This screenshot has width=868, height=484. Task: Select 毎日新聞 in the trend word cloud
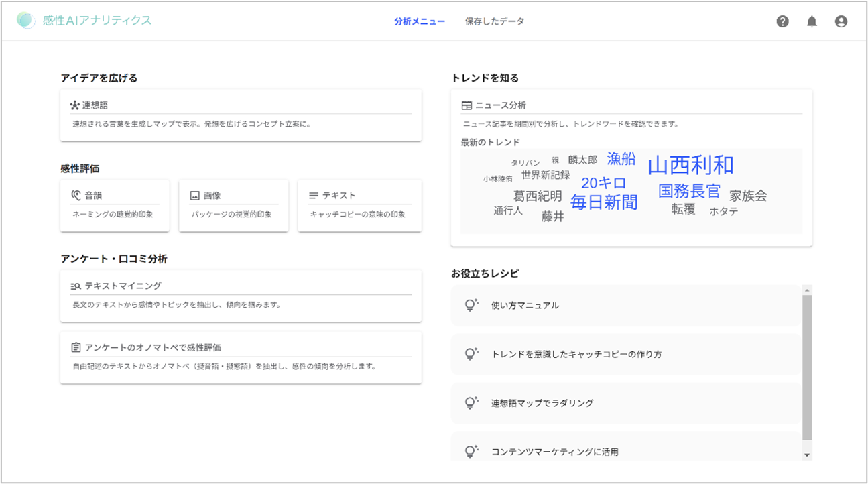click(x=604, y=202)
